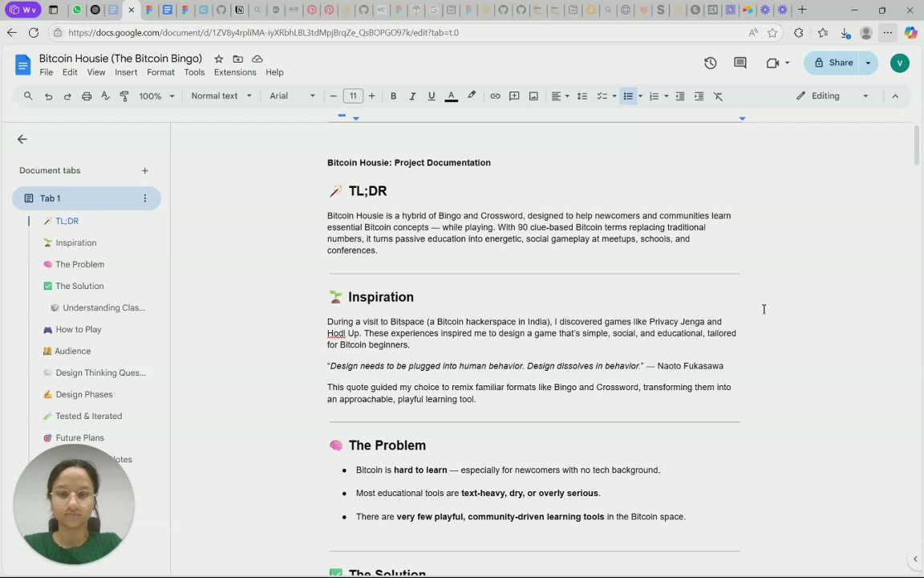
Task: Hide the menus with chevron
Action: coord(895,96)
